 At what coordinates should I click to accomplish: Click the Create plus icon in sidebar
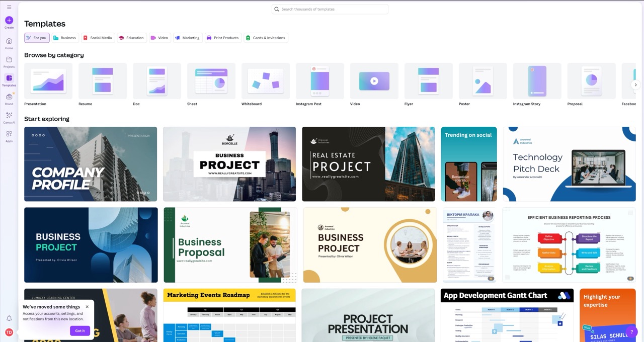pyautogui.click(x=9, y=21)
